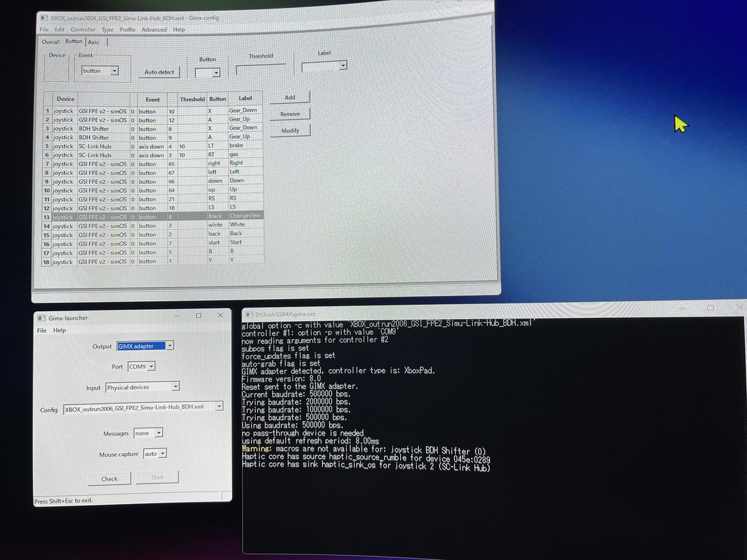Maximize the gimx.exe console window

tap(710, 307)
